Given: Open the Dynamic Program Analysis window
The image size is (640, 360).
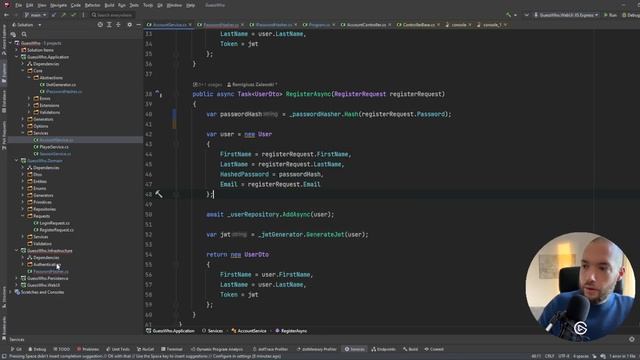Looking at the screenshot, I should (217, 349).
